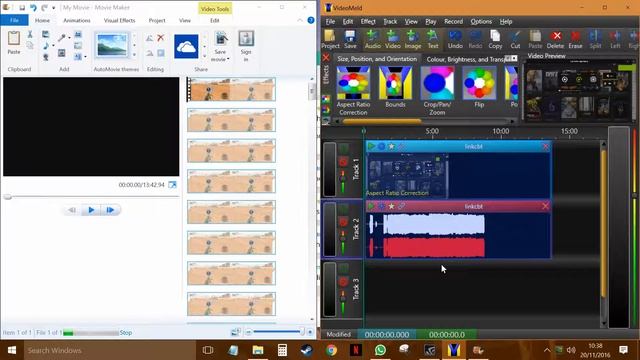Select the Crop/Pan/Zoom effect
Screen dimensions: 640x360
pyautogui.click(x=437, y=91)
